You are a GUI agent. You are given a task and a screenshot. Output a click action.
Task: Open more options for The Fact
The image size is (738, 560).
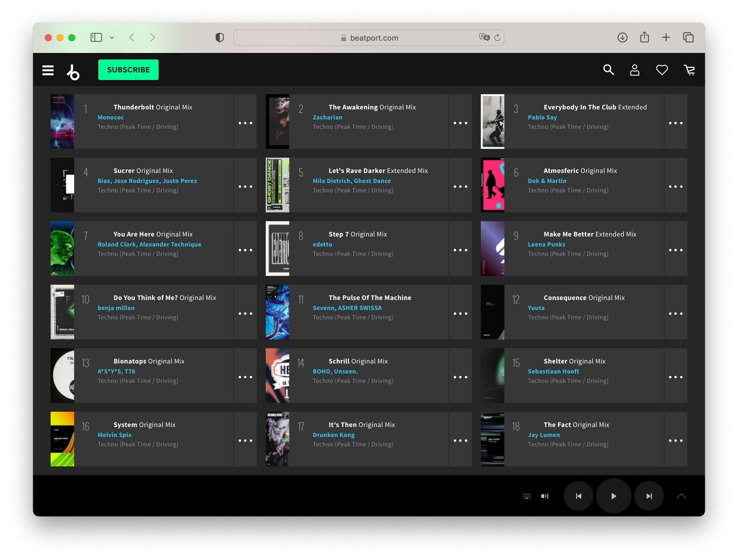(x=676, y=441)
